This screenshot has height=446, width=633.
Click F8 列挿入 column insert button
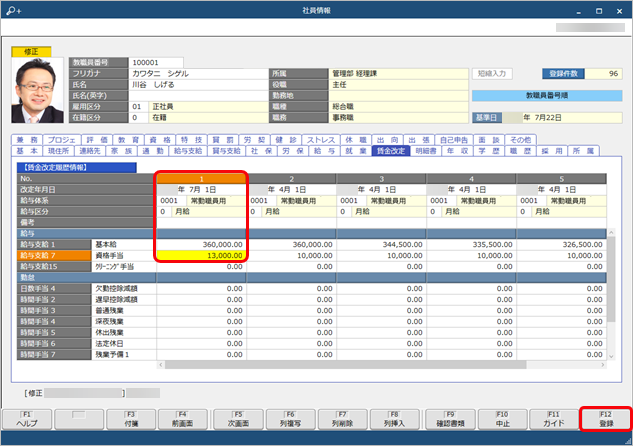tap(394, 419)
